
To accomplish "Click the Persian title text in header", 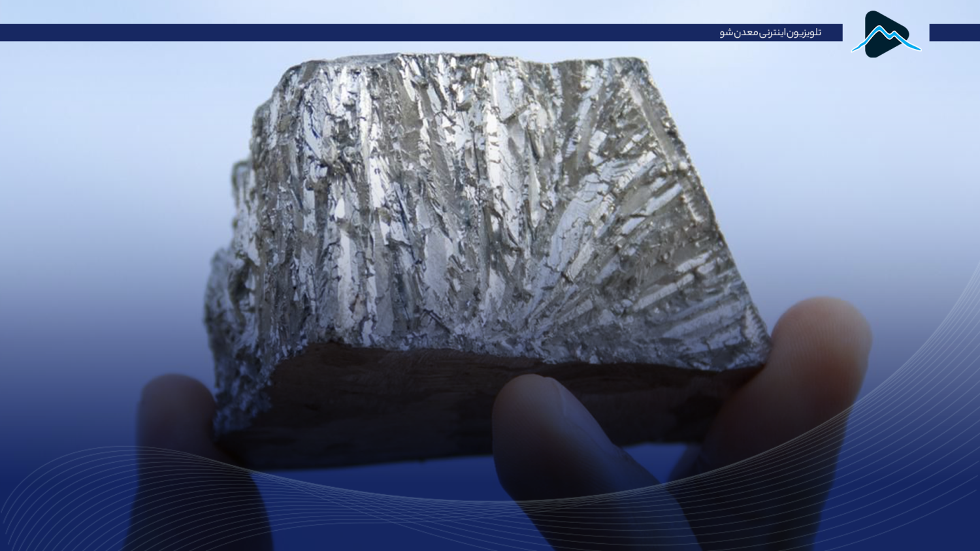I will coord(770,33).
